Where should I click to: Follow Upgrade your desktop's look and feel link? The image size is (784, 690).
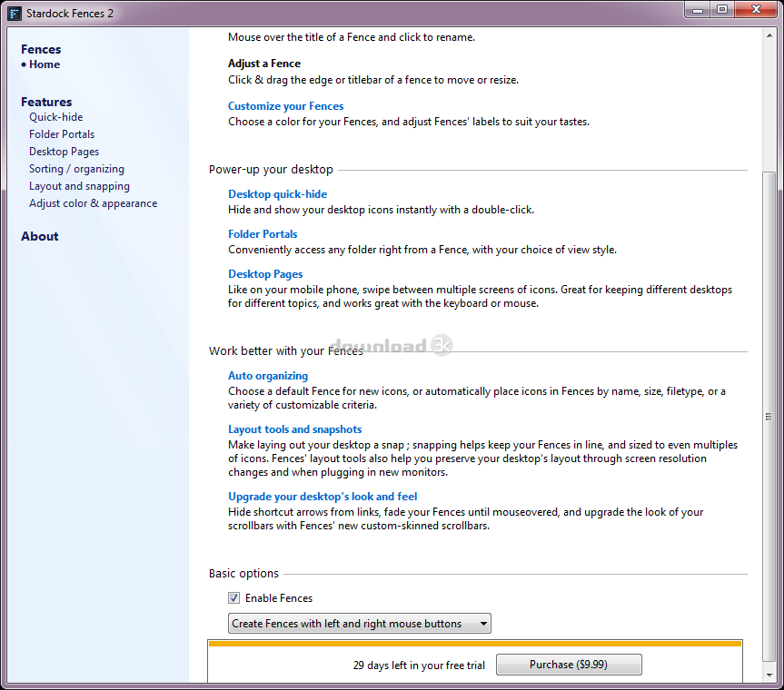tap(323, 496)
